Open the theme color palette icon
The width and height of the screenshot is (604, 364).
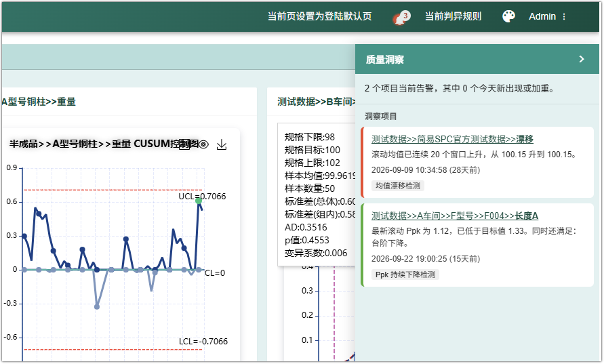click(508, 16)
